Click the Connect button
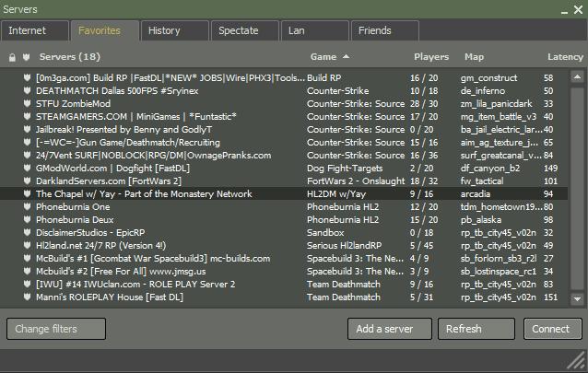The height and width of the screenshot is (373, 588). [x=553, y=329]
